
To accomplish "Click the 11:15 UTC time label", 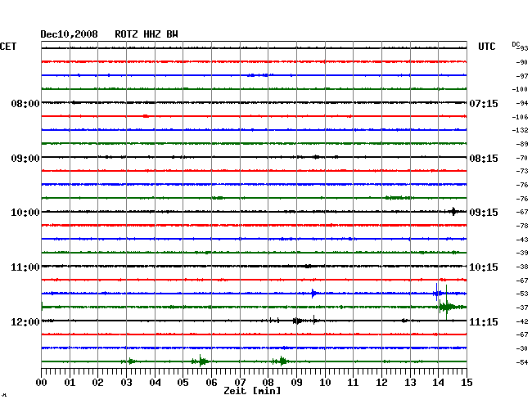I will click(484, 321).
